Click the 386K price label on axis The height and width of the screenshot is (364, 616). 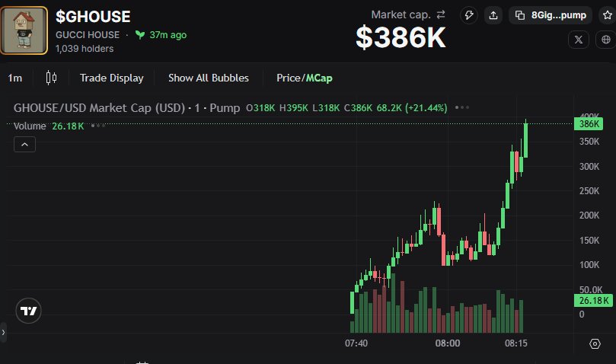589,124
